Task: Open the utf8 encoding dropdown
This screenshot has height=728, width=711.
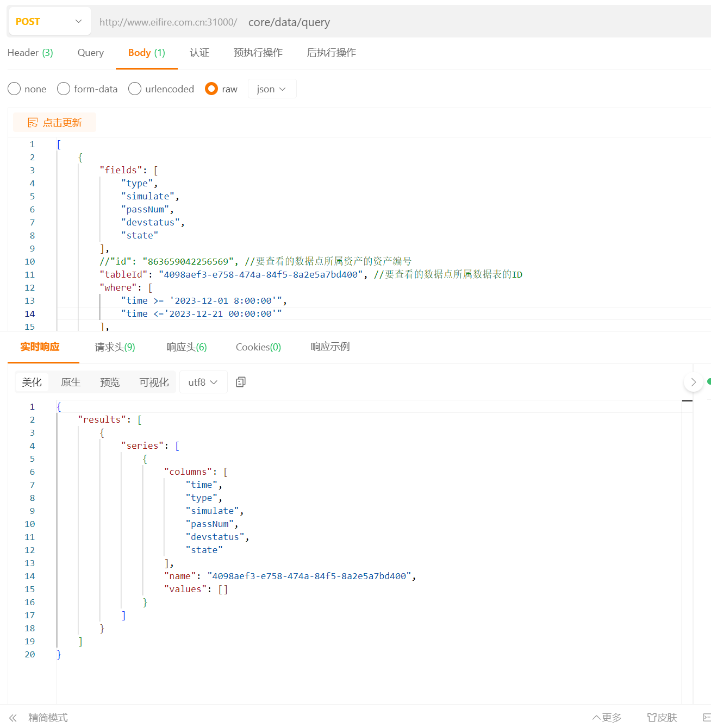Action: tap(203, 382)
